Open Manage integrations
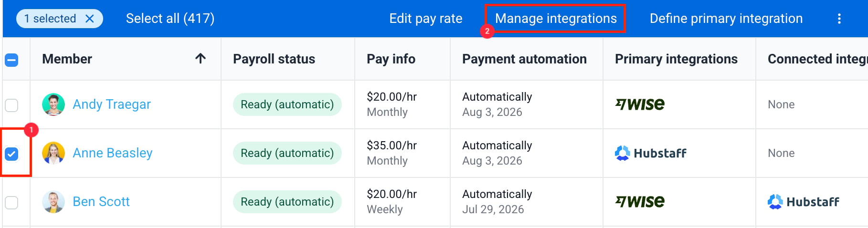 [556, 19]
